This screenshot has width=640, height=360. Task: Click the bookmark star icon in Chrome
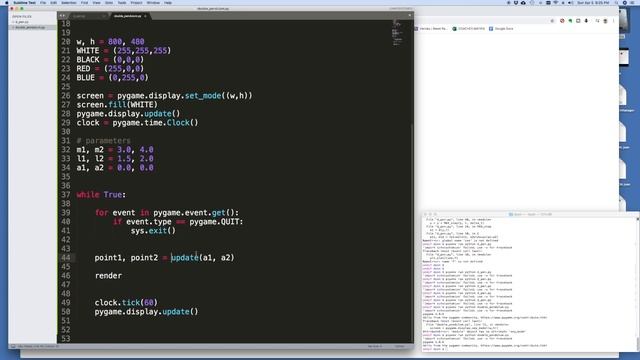(x=552, y=21)
